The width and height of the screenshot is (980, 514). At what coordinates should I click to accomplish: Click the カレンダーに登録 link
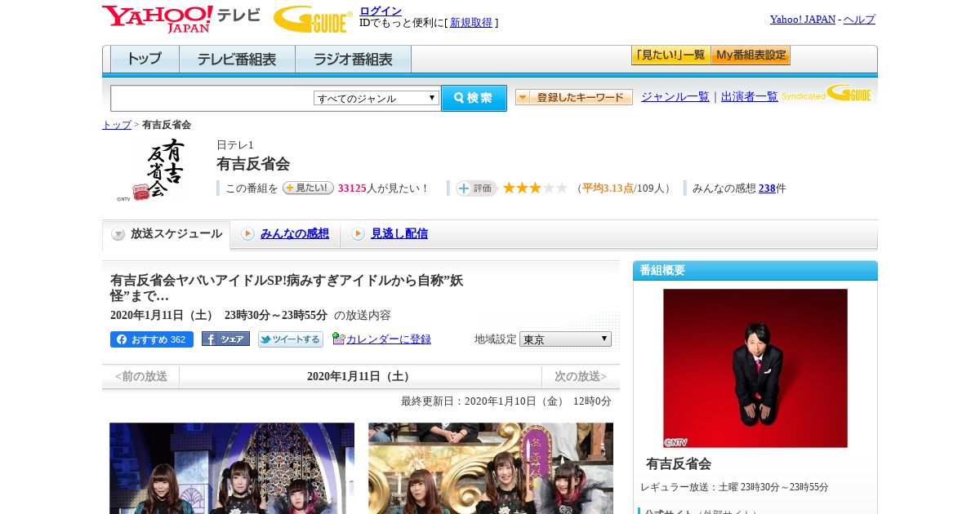pyautogui.click(x=389, y=339)
